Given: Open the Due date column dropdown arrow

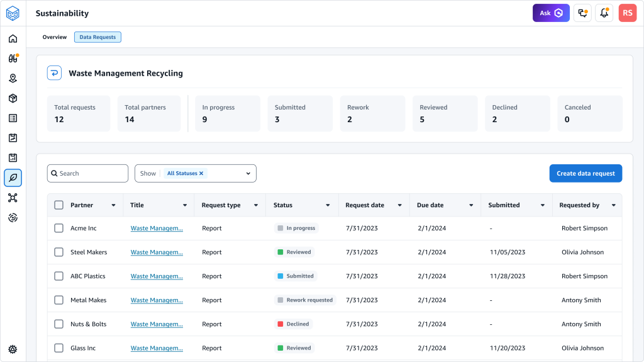Looking at the screenshot, I should (x=471, y=205).
